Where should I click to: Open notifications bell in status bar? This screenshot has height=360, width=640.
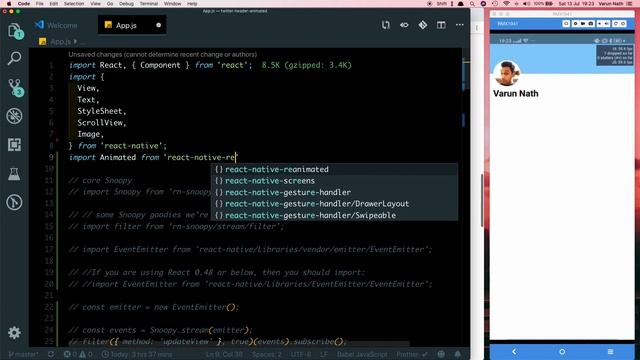coord(458,354)
